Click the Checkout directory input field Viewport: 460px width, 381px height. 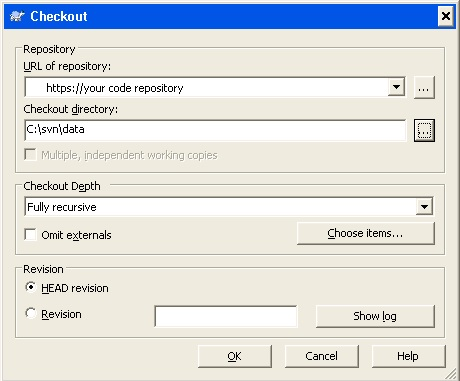215,130
